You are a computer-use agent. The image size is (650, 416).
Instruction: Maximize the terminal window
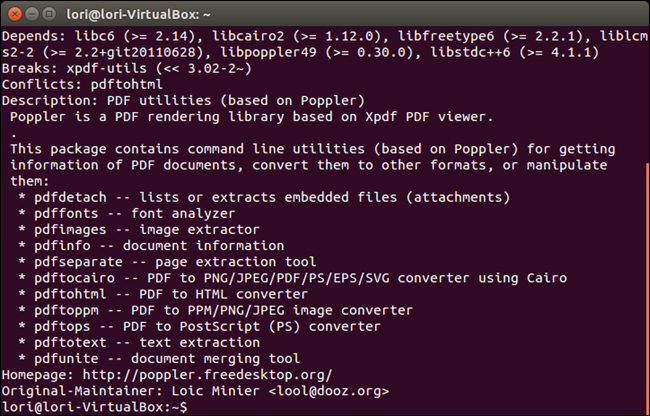49,14
